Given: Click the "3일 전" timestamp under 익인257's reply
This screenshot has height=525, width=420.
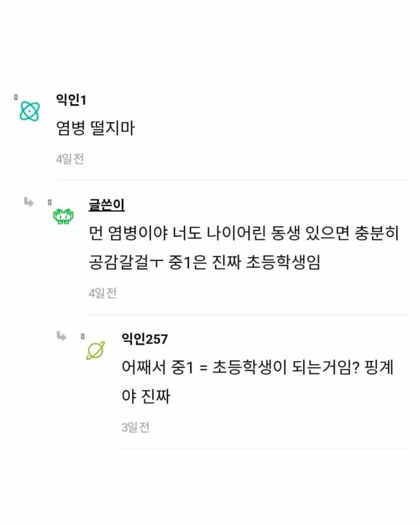Looking at the screenshot, I should click(135, 428).
